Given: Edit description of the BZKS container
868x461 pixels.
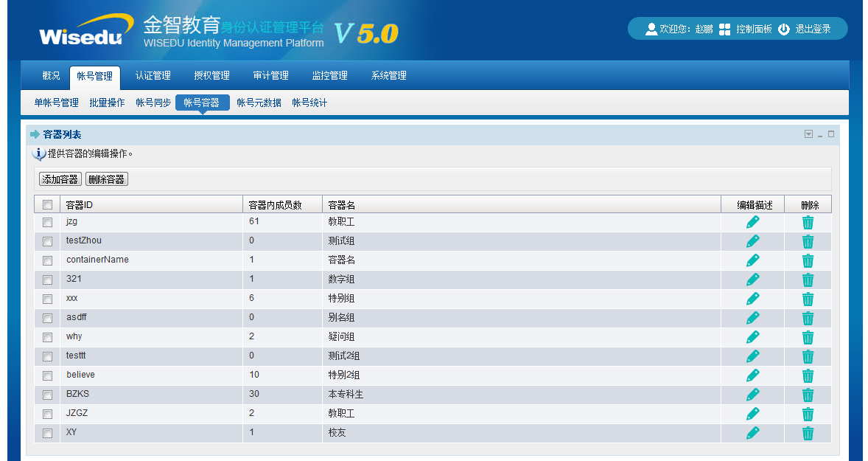Looking at the screenshot, I should click(x=752, y=395).
